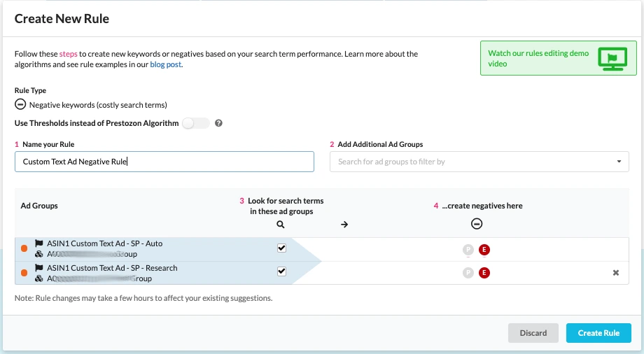Open the blog post link
The image size is (644, 354).
pyautogui.click(x=166, y=65)
